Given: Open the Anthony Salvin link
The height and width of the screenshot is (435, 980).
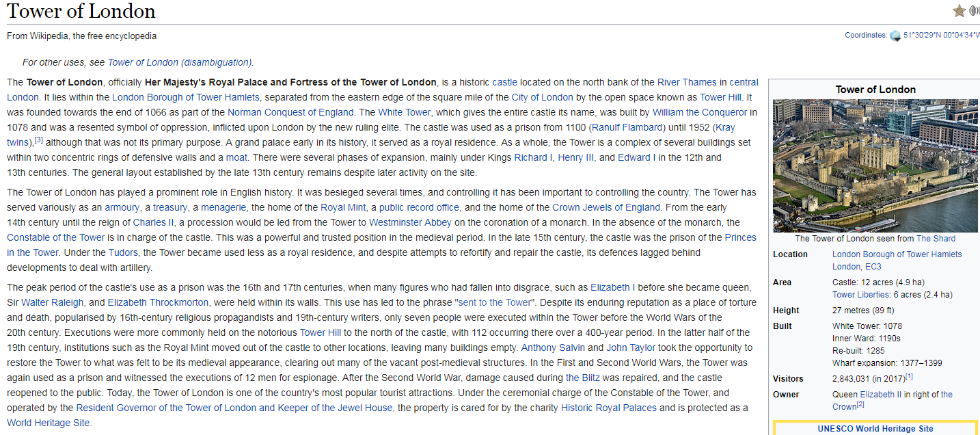Looking at the screenshot, I should pos(553,347).
